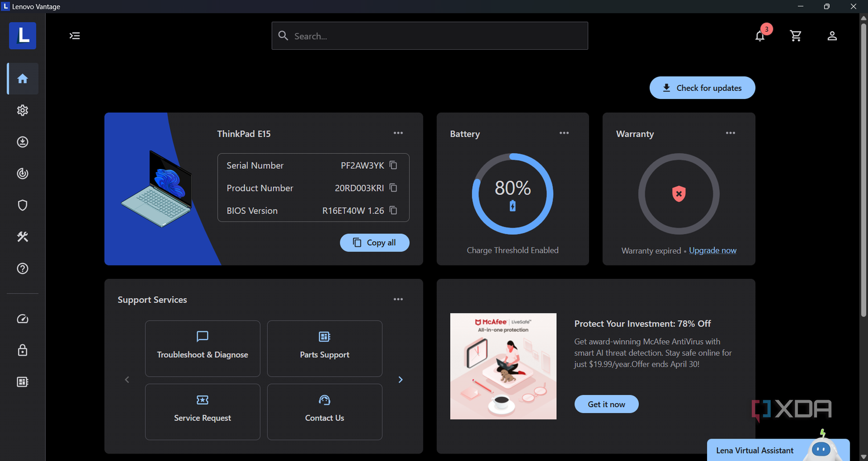Screen dimensions: 868x461
Task: Click the Search input field
Action: click(x=430, y=36)
